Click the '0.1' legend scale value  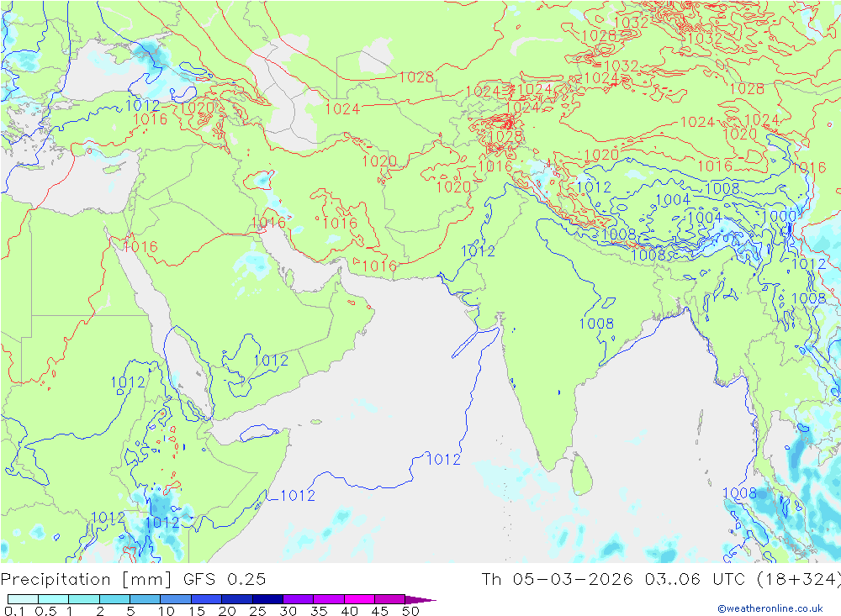14,611
